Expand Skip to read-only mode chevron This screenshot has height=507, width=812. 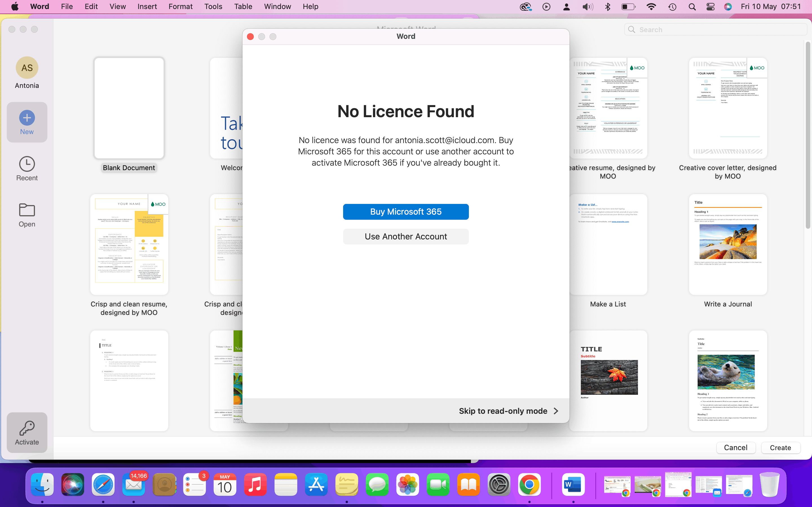[556, 411]
